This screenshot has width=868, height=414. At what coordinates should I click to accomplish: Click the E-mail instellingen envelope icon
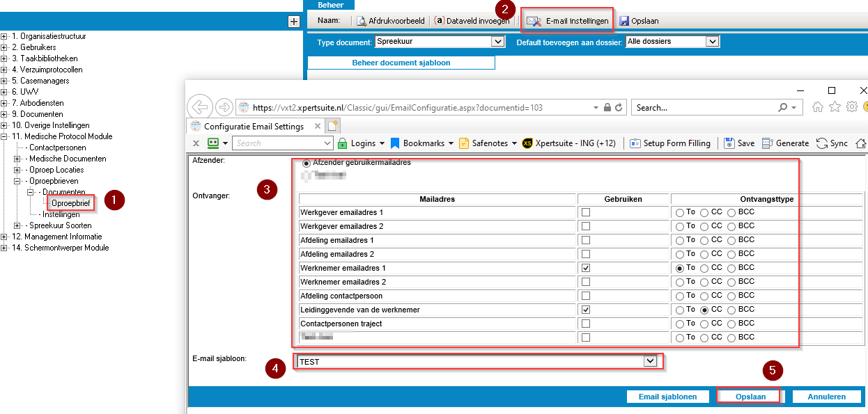[534, 21]
